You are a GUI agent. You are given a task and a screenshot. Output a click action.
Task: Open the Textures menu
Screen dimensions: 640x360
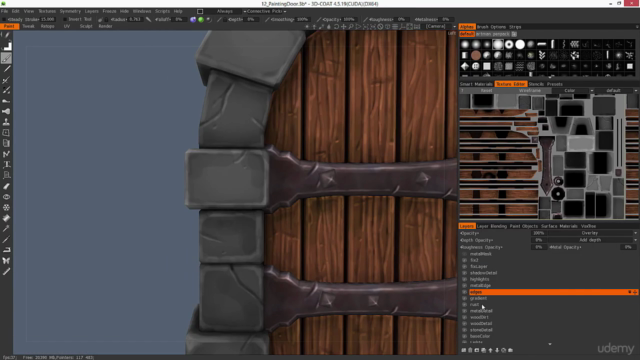click(x=47, y=11)
